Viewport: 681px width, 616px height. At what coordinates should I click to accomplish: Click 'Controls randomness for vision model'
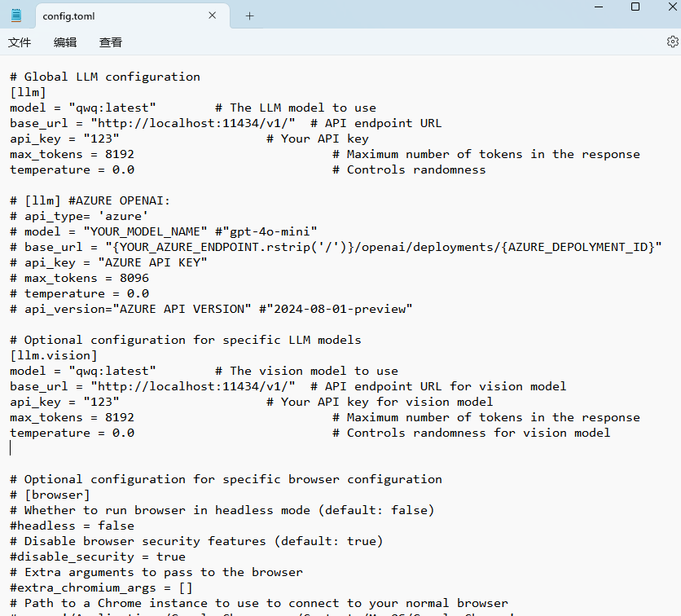[479, 433]
